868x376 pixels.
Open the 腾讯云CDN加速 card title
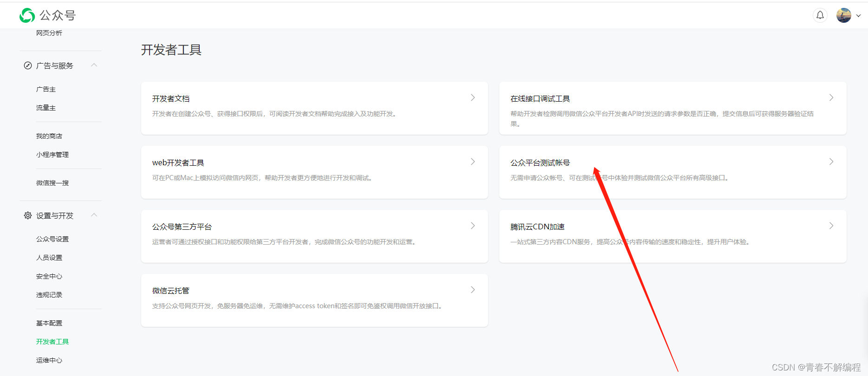coord(537,227)
